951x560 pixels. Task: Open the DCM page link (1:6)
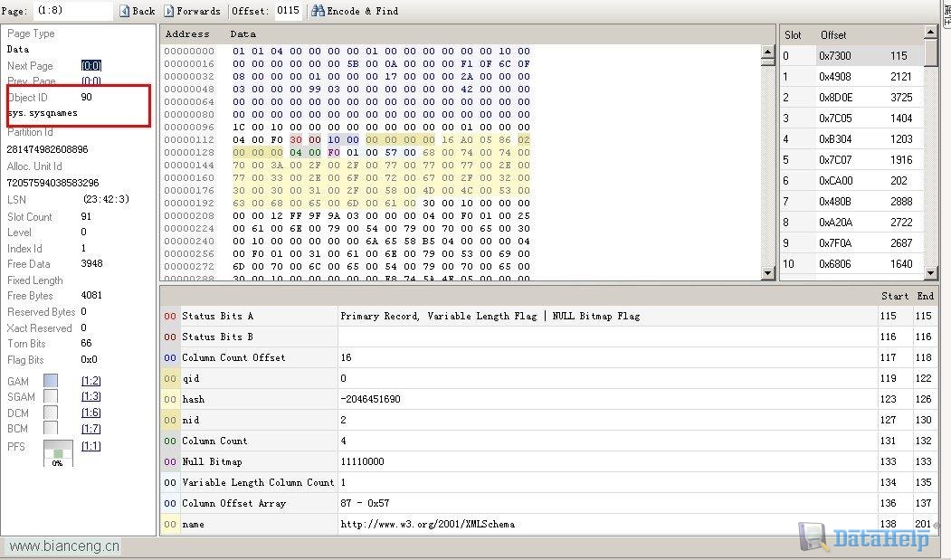click(x=91, y=413)
